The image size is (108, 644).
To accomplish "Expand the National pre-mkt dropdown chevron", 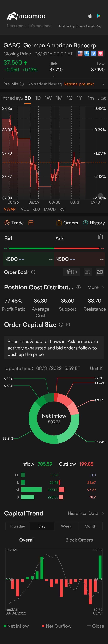I will click(103, 84).
